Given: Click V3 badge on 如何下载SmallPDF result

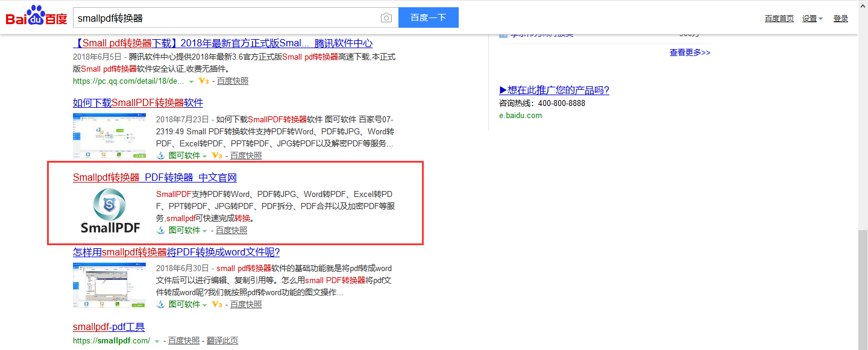Looking at the screenshot, I should coord(217,155).
